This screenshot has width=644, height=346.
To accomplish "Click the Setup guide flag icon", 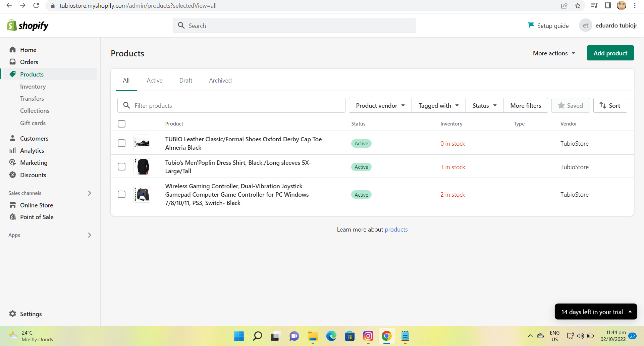I will (x=531, y=25).
